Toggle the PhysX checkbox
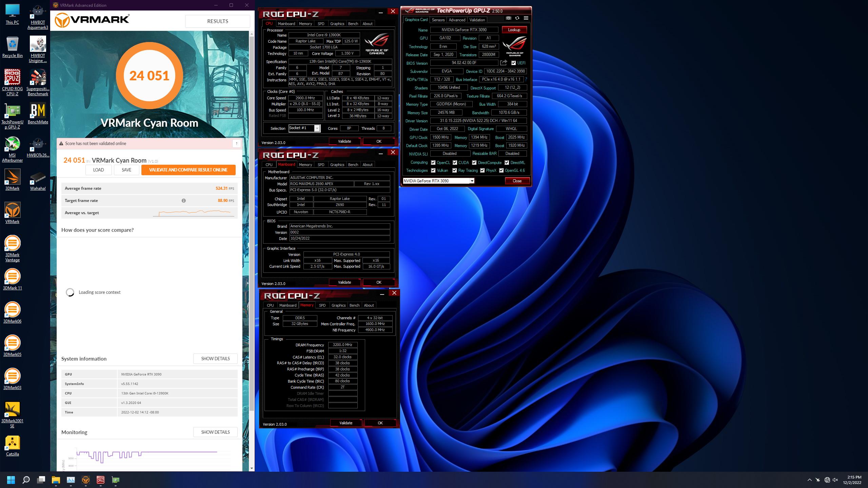868x488 pixels. (482, 170)
